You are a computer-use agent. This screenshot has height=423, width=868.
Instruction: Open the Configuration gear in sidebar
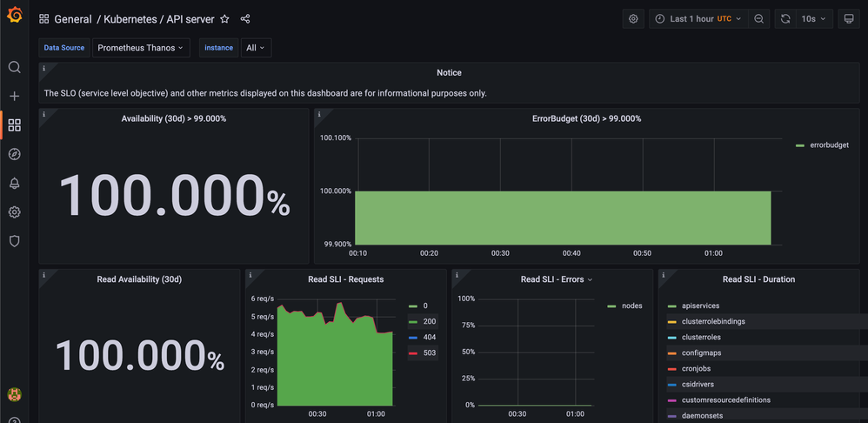pos(15,212)
